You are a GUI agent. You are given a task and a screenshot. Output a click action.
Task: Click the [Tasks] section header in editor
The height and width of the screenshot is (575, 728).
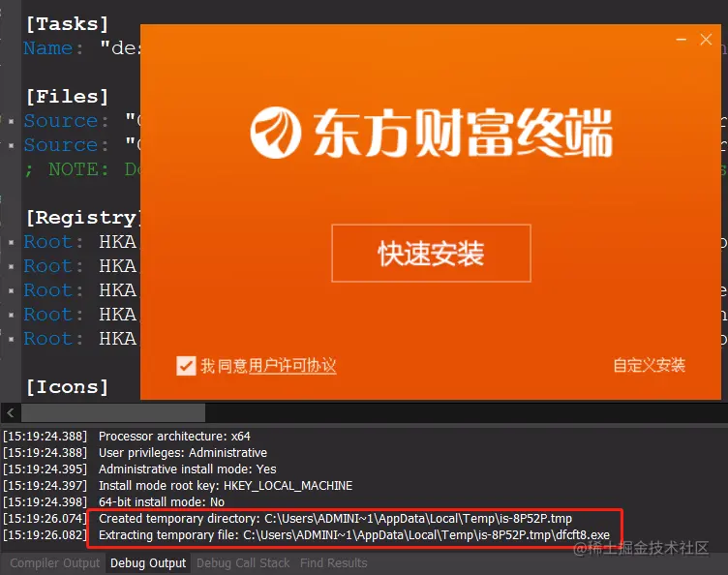pyautogui.click(x=67, y=23)
